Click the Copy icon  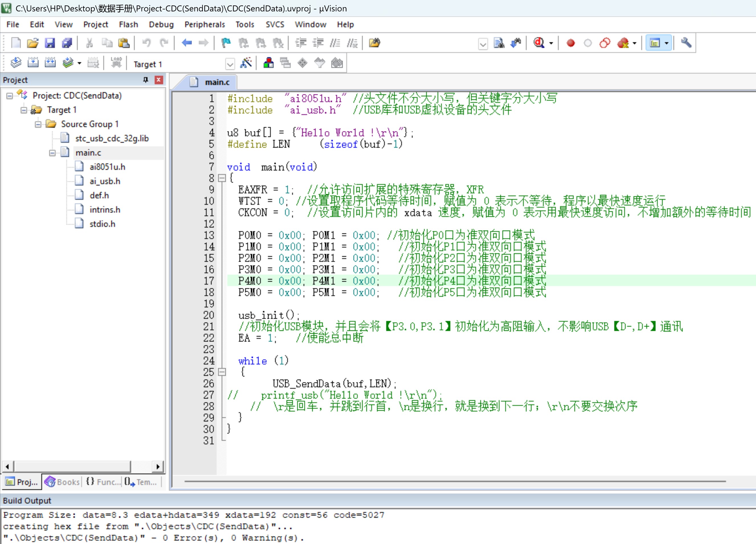coord(107,43)
